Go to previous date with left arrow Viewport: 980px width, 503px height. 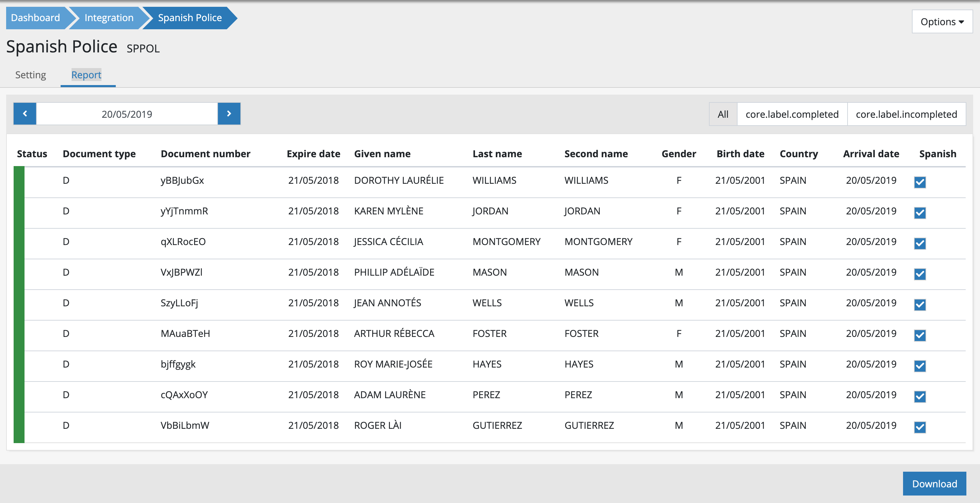25,114
